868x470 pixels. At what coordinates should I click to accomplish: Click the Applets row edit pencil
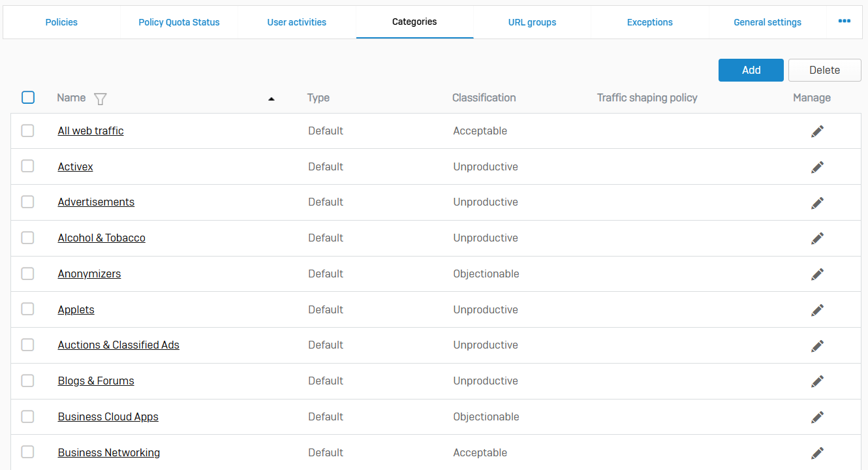817,310
